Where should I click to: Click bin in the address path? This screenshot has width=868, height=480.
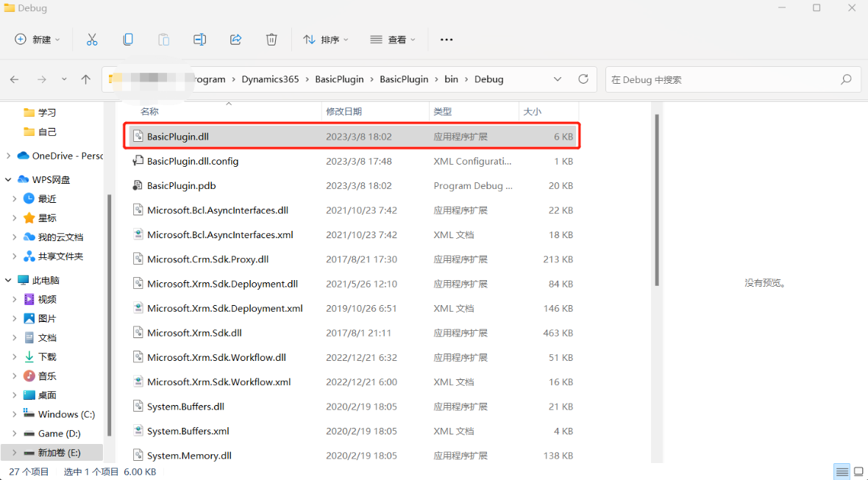[451, 79]
